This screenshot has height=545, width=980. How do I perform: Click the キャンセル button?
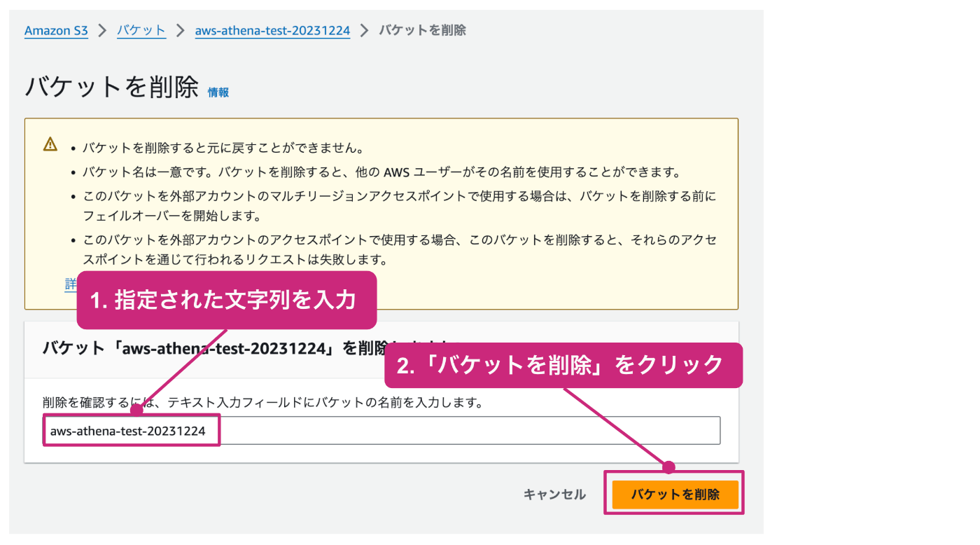tap(554, 495)
